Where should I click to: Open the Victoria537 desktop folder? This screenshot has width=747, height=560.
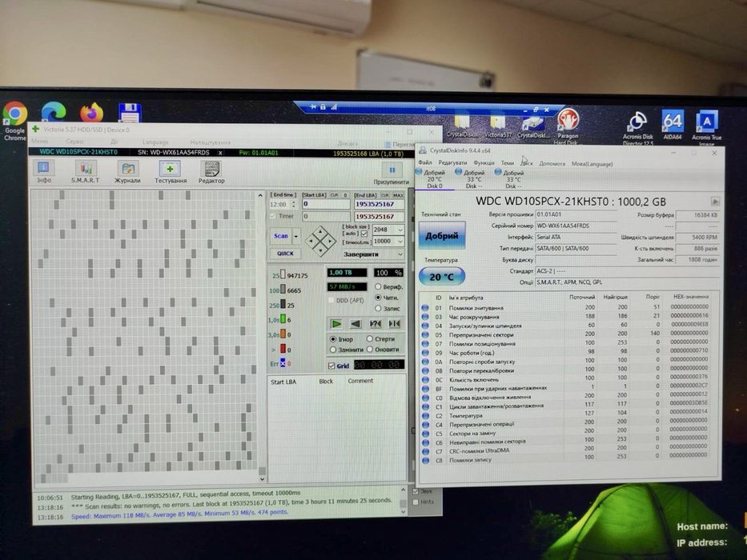(497, 126)
